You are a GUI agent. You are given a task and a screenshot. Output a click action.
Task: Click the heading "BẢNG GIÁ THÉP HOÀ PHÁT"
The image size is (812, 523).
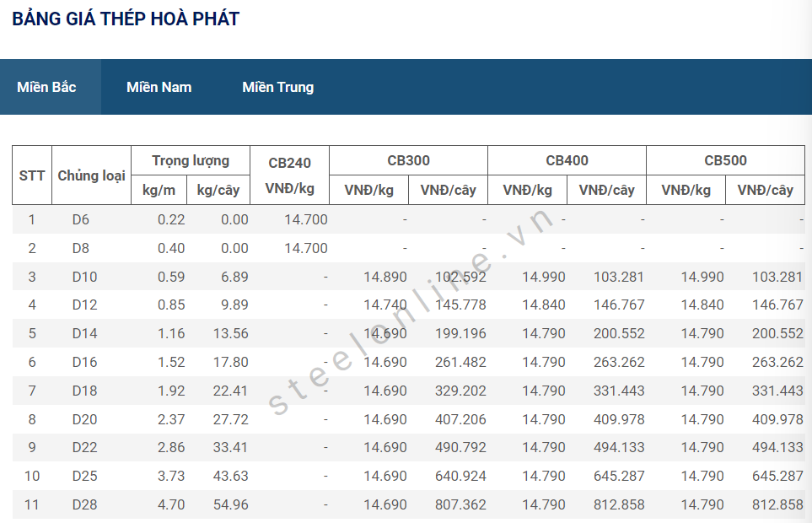(126, 19)
